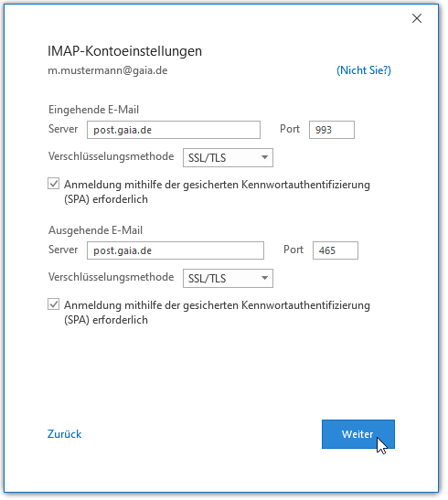Click the Verschlüsselungsmethode label under Ausgehende E-Mail
This screenshot has width=448, height=500.
[111, 277]
